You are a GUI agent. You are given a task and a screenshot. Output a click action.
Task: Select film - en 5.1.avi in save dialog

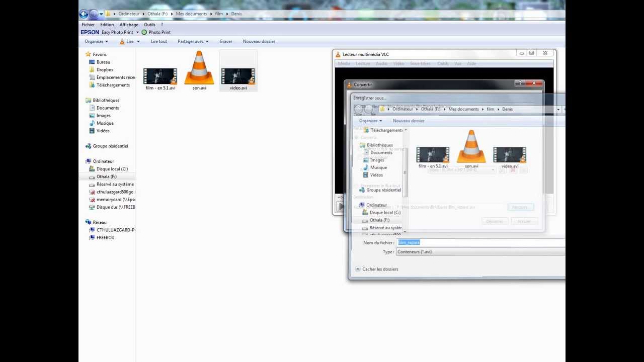(x=433, y=157)
